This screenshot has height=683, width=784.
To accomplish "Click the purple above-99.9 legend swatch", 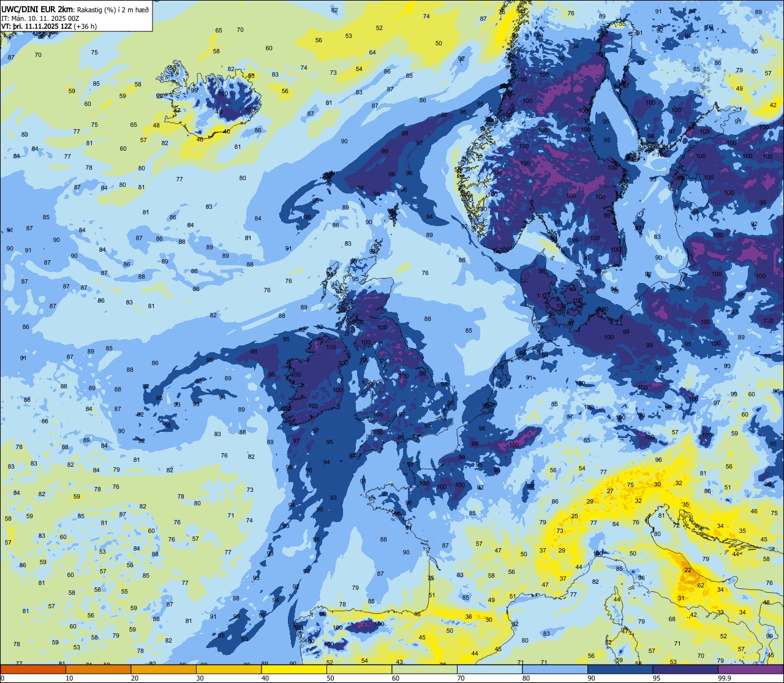I will tap(750, 670).
